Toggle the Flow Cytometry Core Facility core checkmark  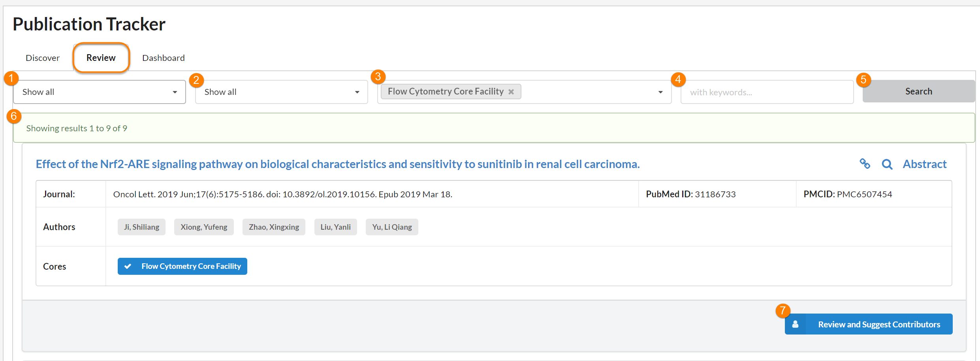point(128,266)
